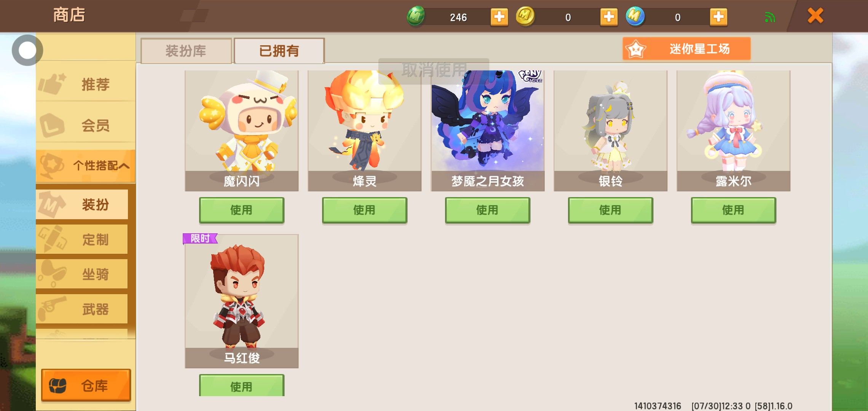Select the 露米尔 skin thumbnail
868x411 pixels.
(733, 131)
